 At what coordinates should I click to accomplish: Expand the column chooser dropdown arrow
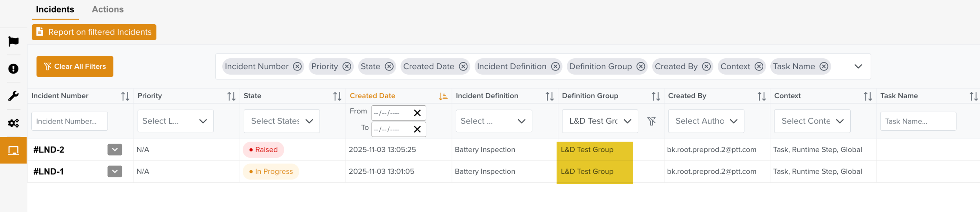(858, 66)
